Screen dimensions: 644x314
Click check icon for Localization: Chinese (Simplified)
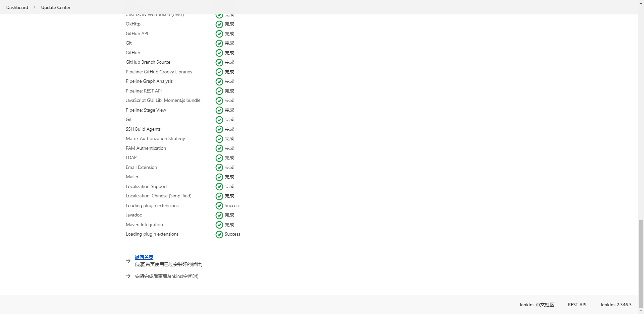click(x=219, y=196)
